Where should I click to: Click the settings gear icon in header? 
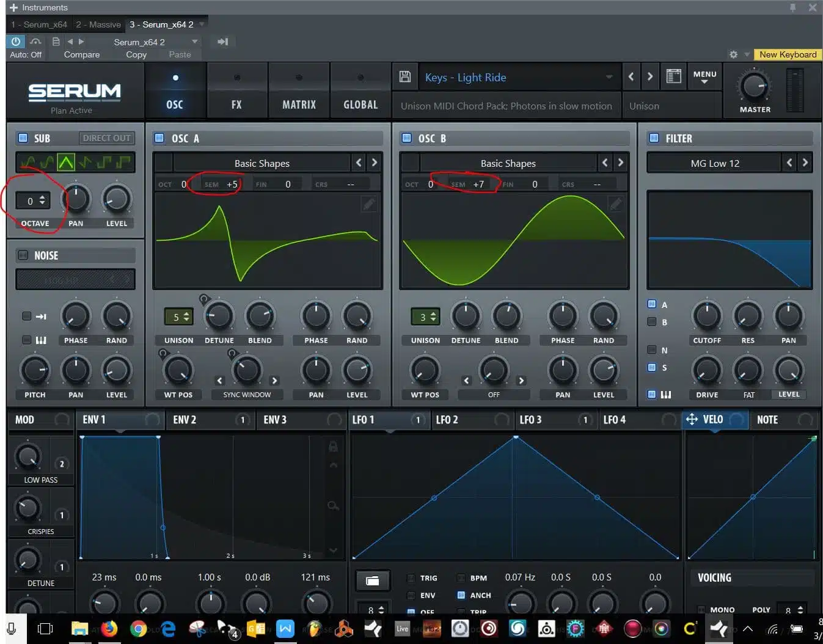tap(733, 54)
